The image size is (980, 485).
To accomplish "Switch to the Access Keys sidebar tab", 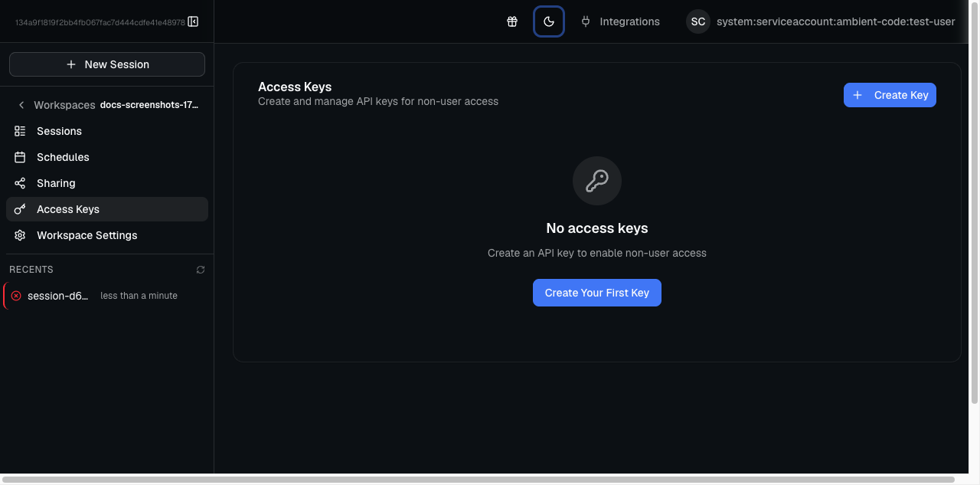I will pos(68,208).
